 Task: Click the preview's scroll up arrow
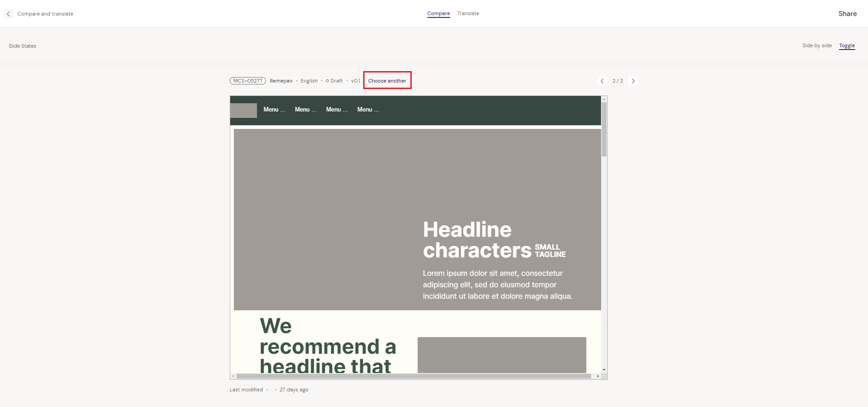[x=604, y=99]
